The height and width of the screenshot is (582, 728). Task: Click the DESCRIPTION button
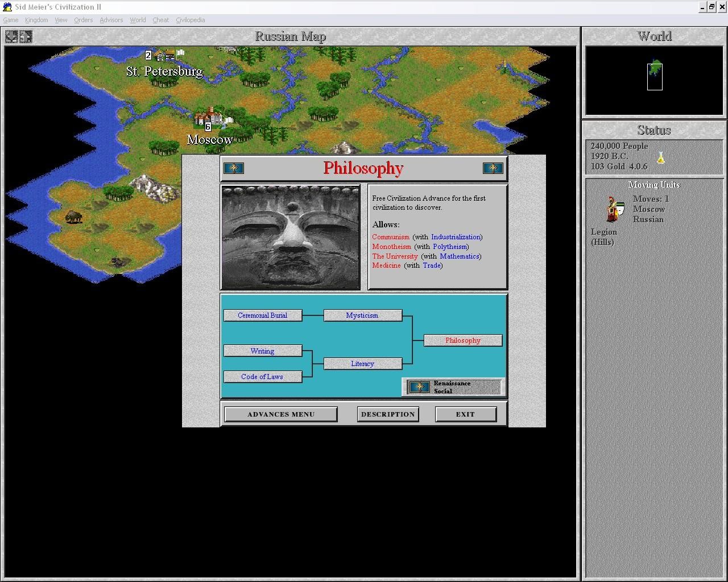coord(388,414)
